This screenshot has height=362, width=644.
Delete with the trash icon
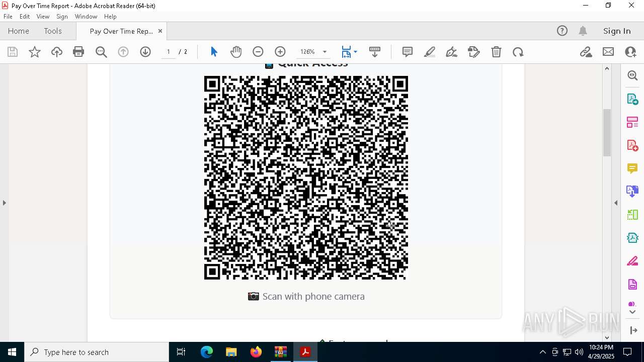tap(496, 52)
